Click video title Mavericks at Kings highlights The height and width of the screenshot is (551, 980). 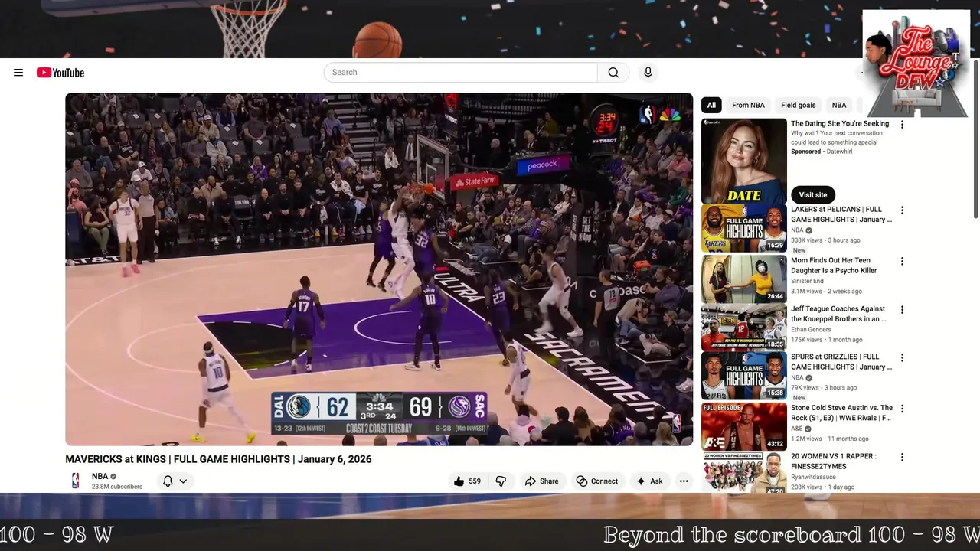pos(218,460)
